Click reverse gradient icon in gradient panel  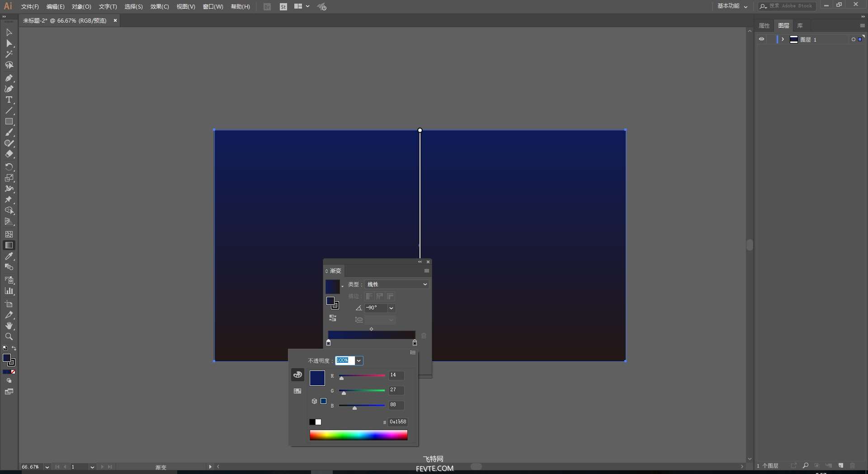333,318
